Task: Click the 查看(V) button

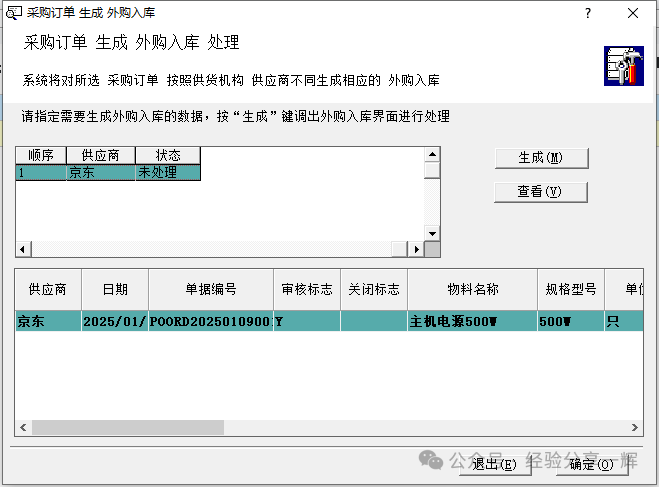Action: pos(540,192)
